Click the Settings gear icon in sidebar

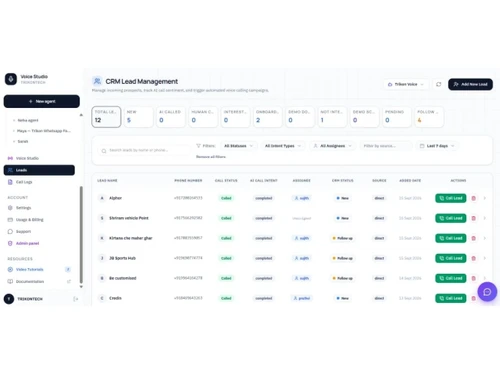click(10, 208)
